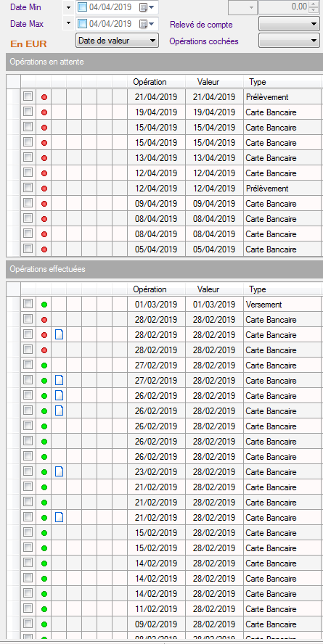
Task: Click the green status dot on the 09/02/2019 row
Action: pos(44,624)
